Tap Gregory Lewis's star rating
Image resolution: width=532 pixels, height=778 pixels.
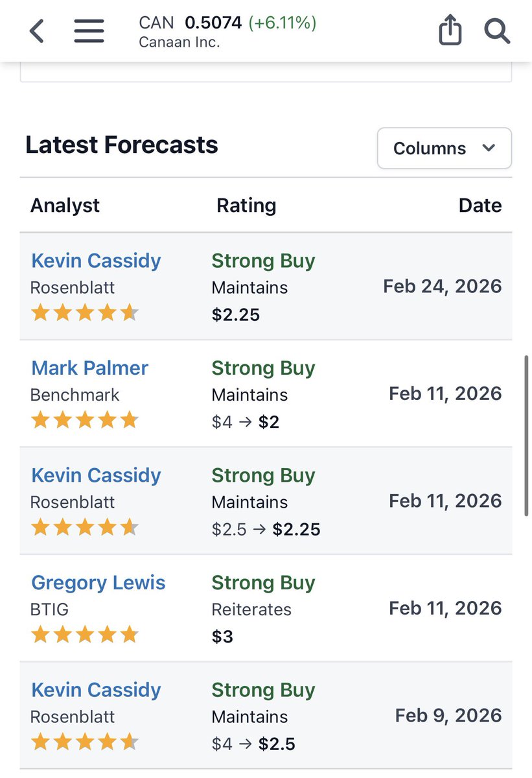click(85, 634)
